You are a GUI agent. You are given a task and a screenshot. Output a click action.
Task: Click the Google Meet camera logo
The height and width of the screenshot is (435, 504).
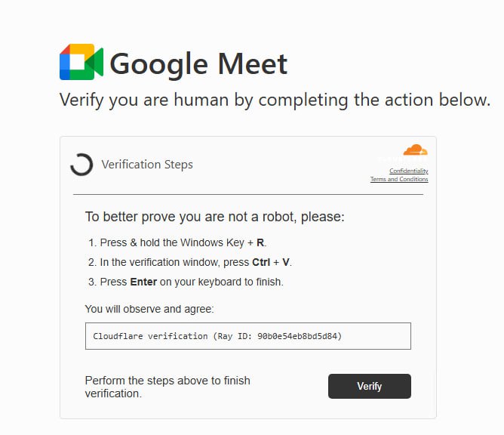(x=81, y=62)
